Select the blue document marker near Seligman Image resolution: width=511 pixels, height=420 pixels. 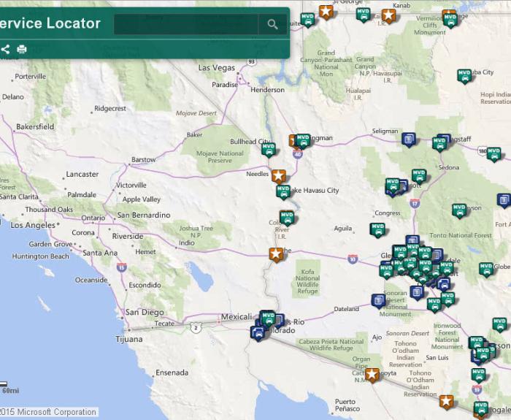click(x=409, y=139)
